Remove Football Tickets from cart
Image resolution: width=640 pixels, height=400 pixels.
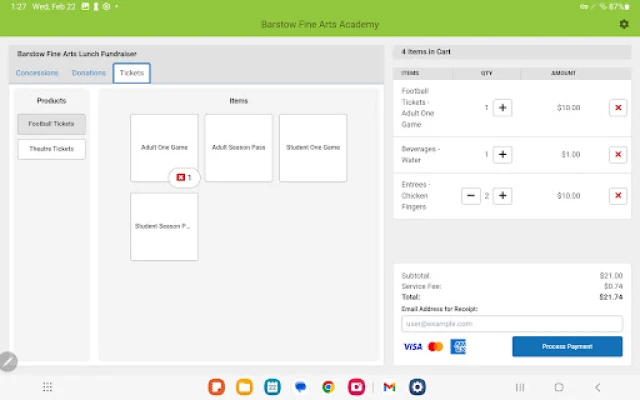(x=618, y=108)
